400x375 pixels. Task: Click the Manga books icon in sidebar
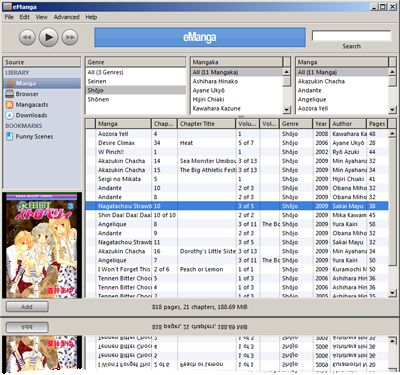[x=10, y=83]
